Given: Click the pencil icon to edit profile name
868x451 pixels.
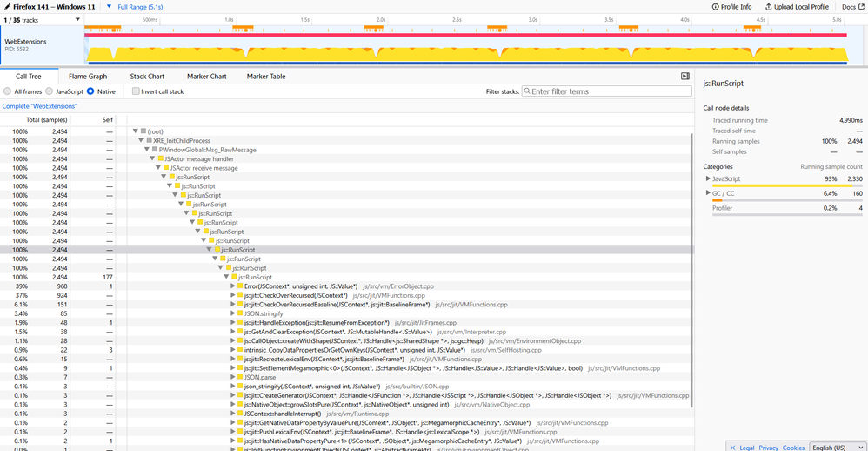Looking at the screenshot, I should [7, 6].
